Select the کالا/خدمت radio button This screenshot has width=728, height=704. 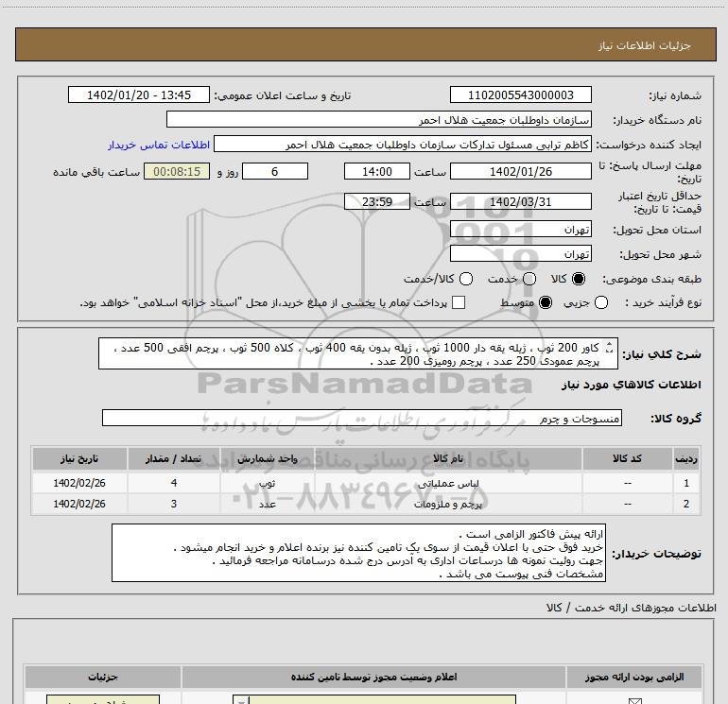pyautogui.click(x=466, y=279)
